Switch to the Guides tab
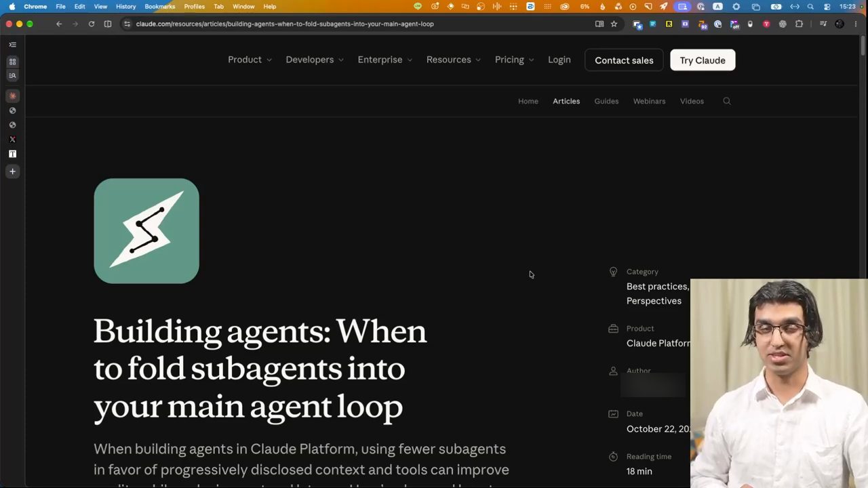 pos(606,101)
